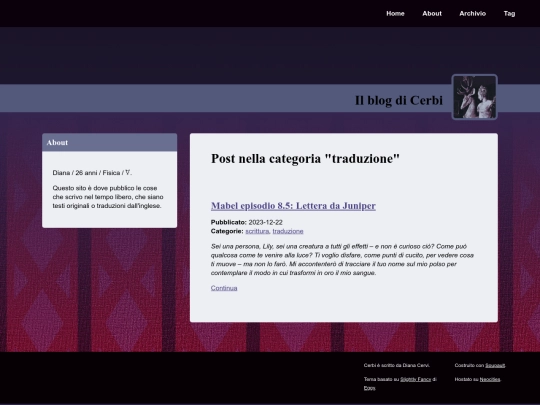Click the "About" heading of the sidebar panel
This screenshot has width=540, height=405.
pyautogui.click(x=57, y=143)
